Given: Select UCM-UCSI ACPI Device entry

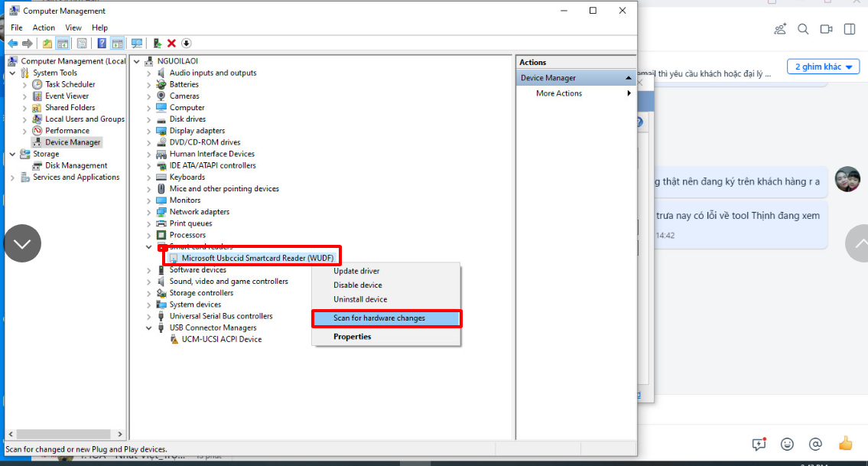Looking at the screenshot, I should tap(222, 339).
